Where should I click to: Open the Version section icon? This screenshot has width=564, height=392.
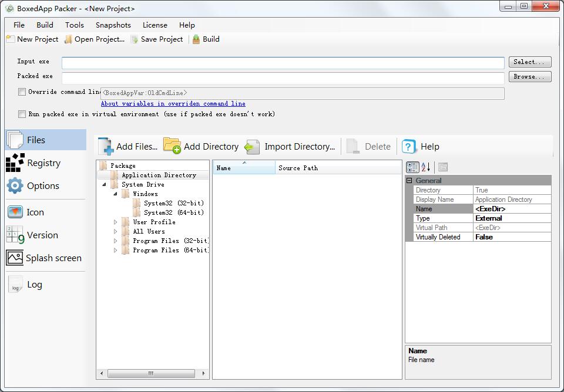click(15, 235)
